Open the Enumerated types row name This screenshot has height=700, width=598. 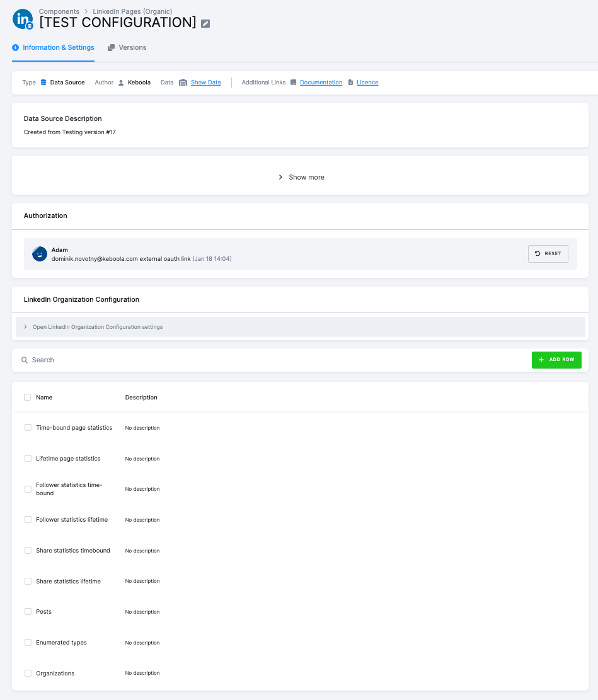(61, 643)
